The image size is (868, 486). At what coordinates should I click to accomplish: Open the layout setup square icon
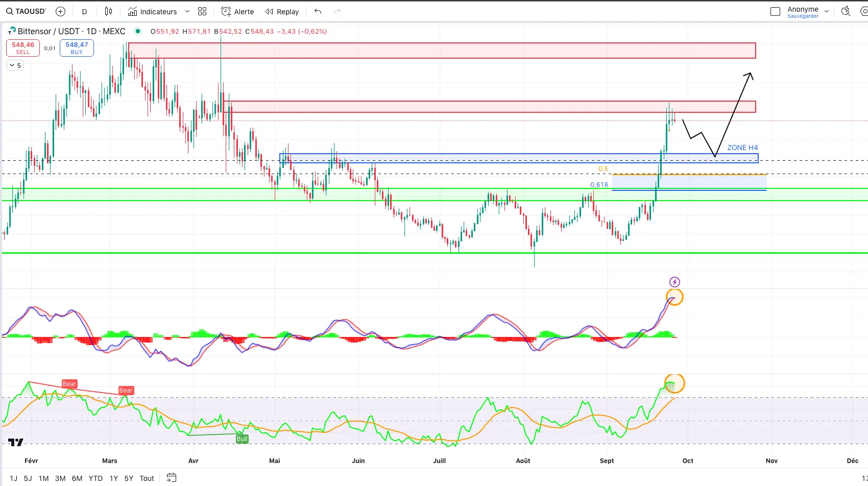[x=775, y=11]
